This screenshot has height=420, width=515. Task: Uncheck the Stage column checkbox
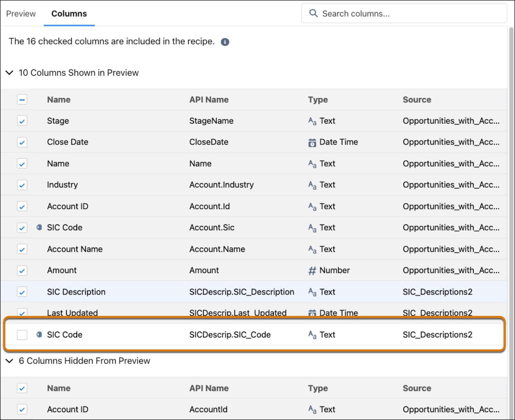[x=22, y=121]
